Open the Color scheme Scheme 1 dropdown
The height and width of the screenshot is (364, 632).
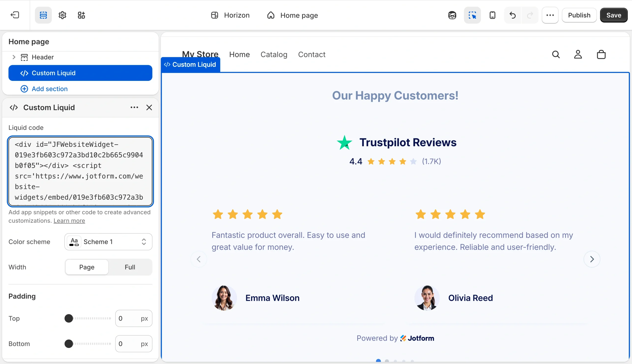[108, 242]
